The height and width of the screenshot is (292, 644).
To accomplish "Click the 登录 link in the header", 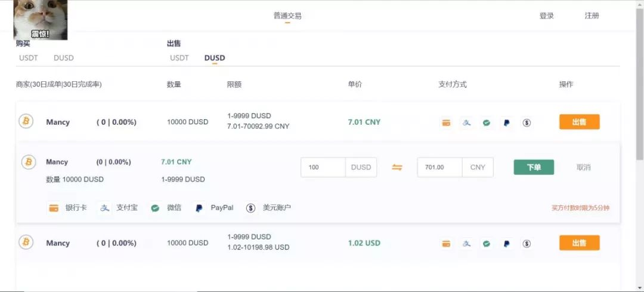I will (x=546, y=16).
